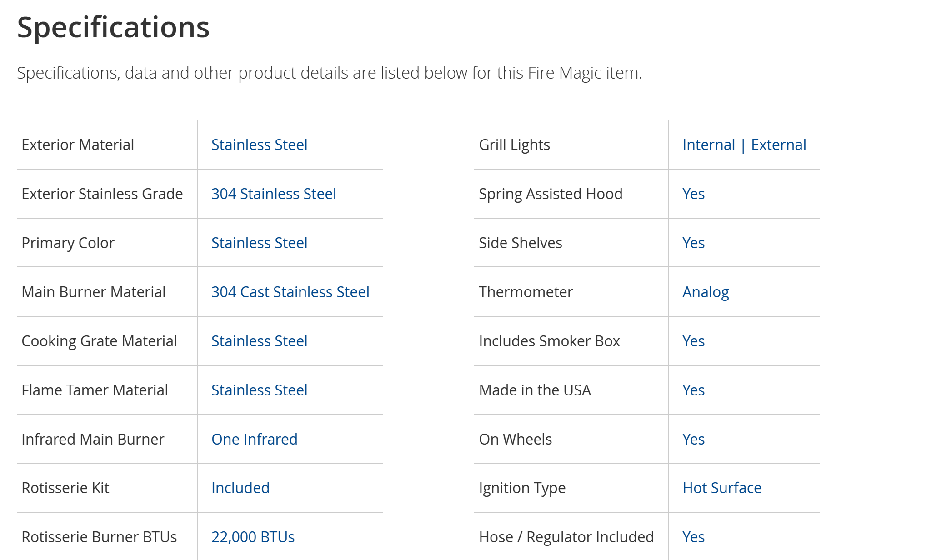Click Stainless Steel link for Exterior Material
Image resolution: width=941 pixels, height=560 pixels.
[x=259, y=145]
